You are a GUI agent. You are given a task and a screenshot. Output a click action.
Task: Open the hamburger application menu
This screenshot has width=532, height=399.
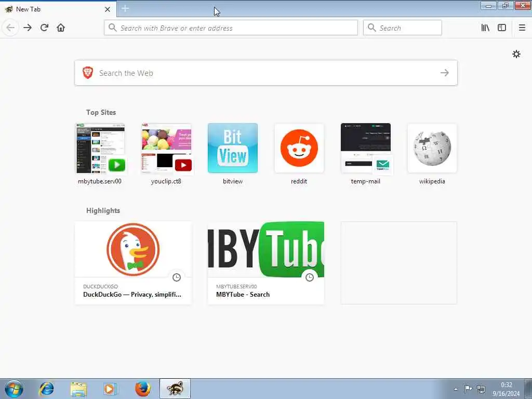point(522,28)
